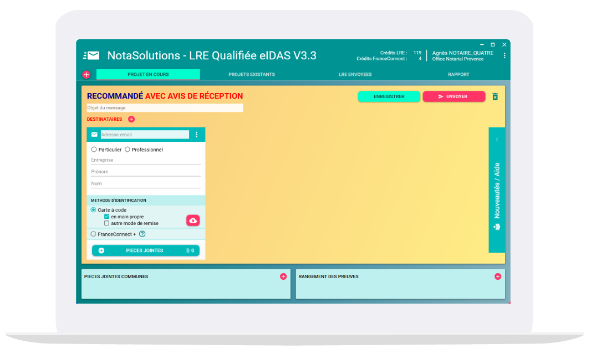Maximize the NotaSolutions window
Image resolution: width=591 pixels, height=364 pixels.
(493, 44)
